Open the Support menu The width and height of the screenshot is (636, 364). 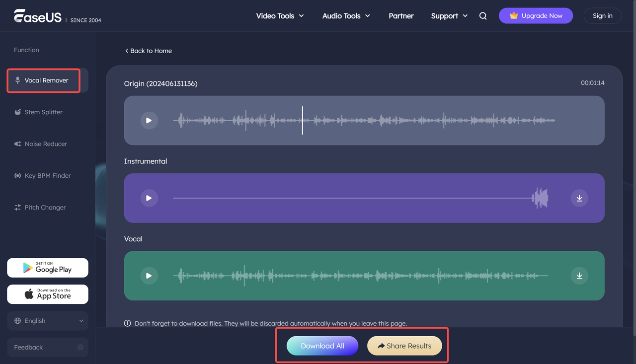click(x=449, y=15)
